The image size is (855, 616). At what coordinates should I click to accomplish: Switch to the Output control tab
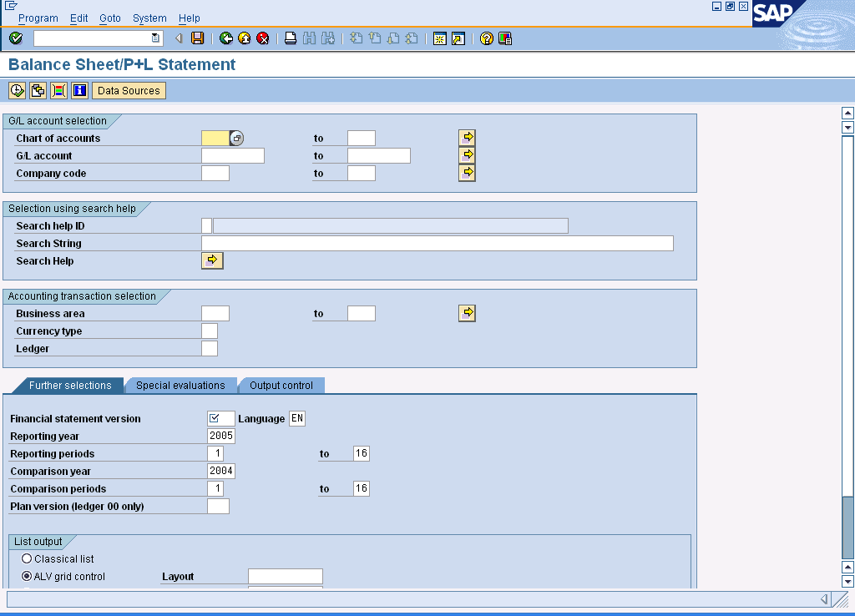[x=281, y=386]
